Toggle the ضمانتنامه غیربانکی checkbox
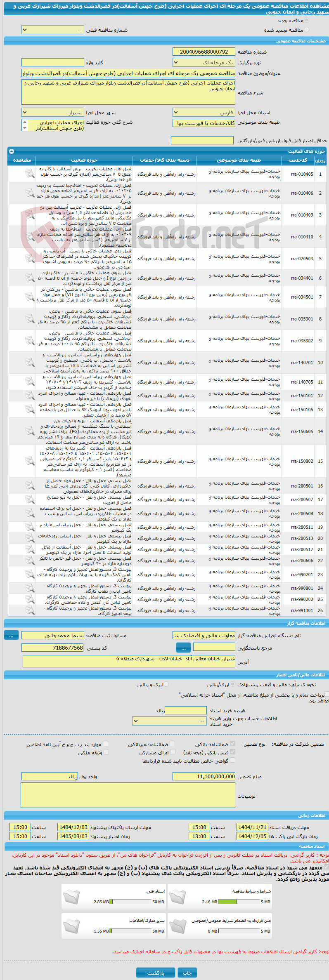This screenshot has width=329, height=980. tap(173, 744)
